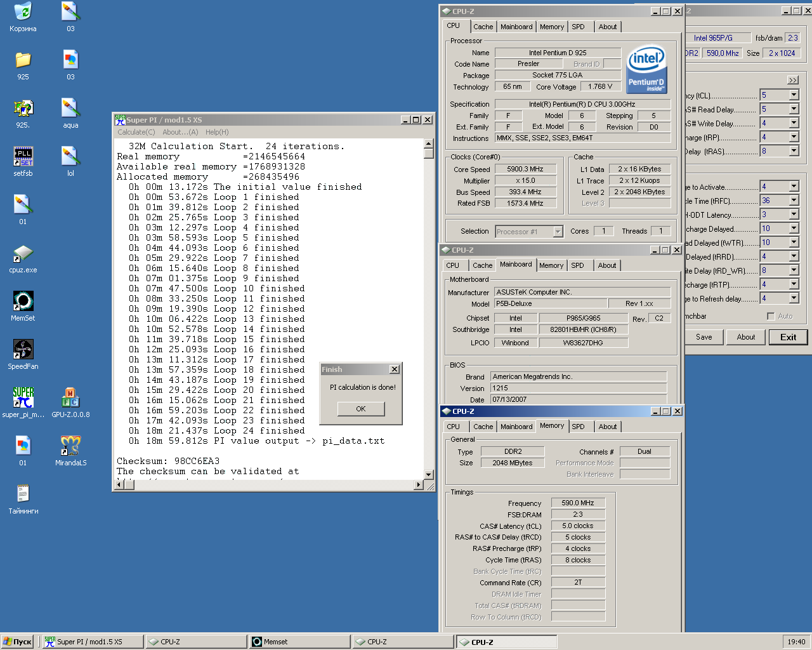
Task: Open the Calculate(C) menu in Super PI
Action: pyautogui.click(x=136, y=132)
